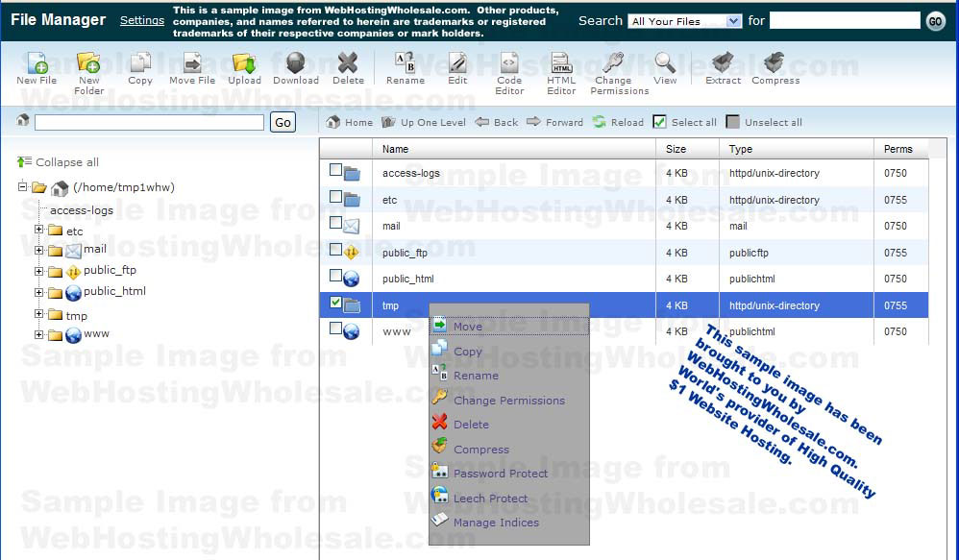Click the search text input field

(845, 21)
